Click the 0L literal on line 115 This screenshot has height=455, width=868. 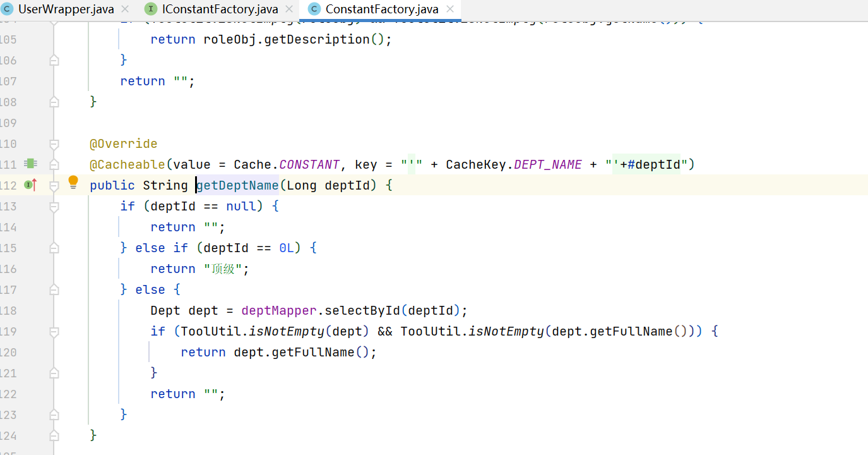pyautogui.click(x=287, y=248)
